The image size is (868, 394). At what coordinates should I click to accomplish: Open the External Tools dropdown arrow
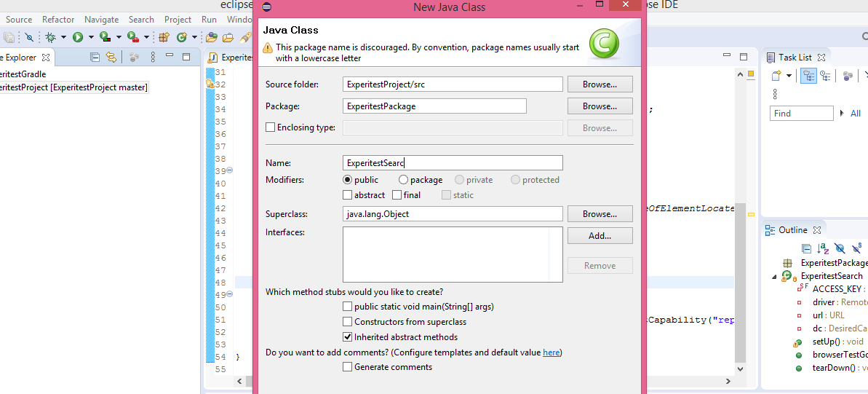147,38
